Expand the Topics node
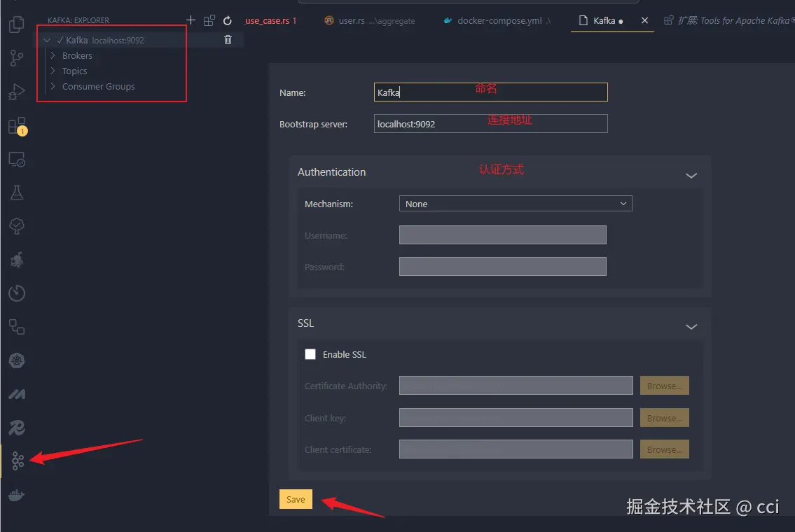795x532 pixels. coord(53,71)
